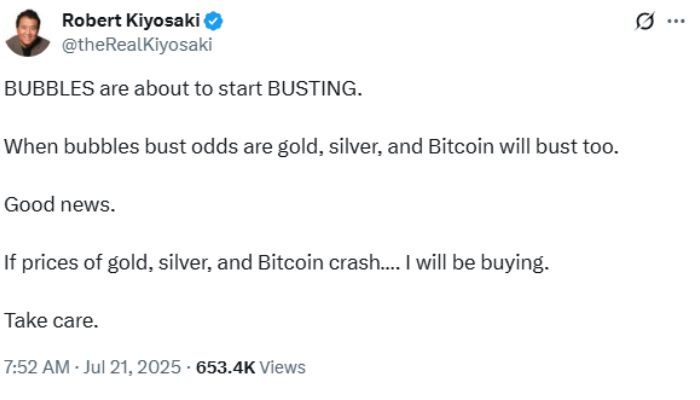Click the 'Good news.' line
Image resolution: width=700 pixels, height=400 pixels.
point(60,204)
